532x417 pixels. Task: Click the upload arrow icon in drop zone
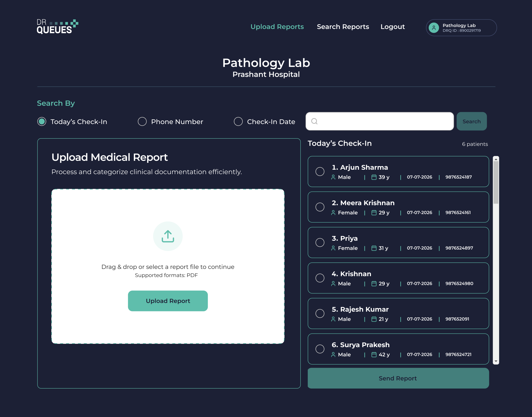click(168, 236)
